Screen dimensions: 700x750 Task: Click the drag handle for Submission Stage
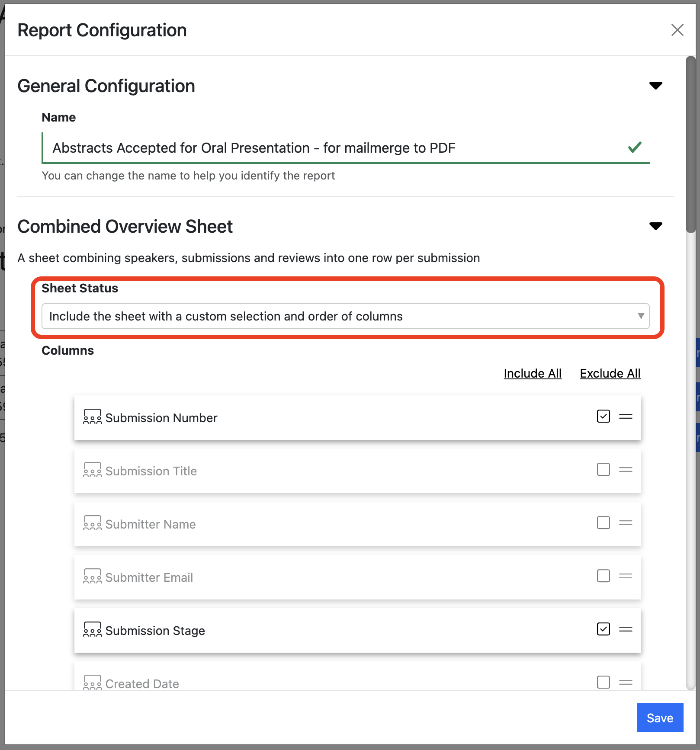625,629
